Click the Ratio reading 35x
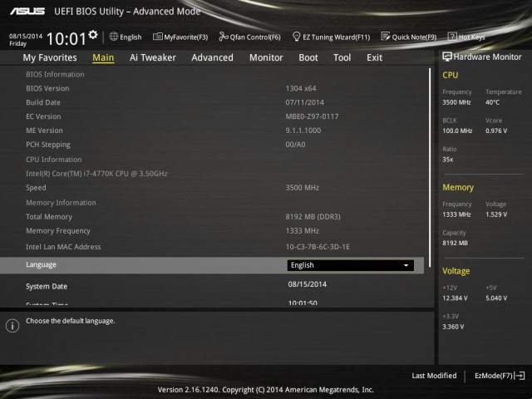 [x=447, y=160]
